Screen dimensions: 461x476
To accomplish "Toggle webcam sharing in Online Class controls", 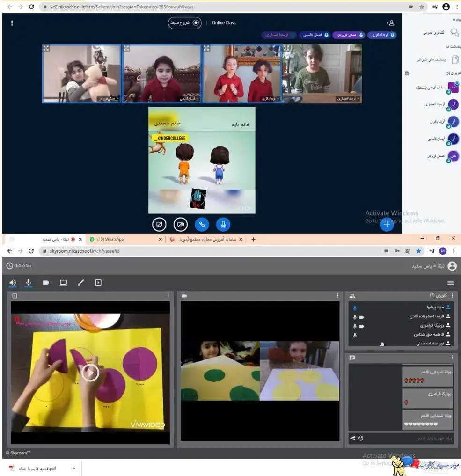I will [181, 225].
